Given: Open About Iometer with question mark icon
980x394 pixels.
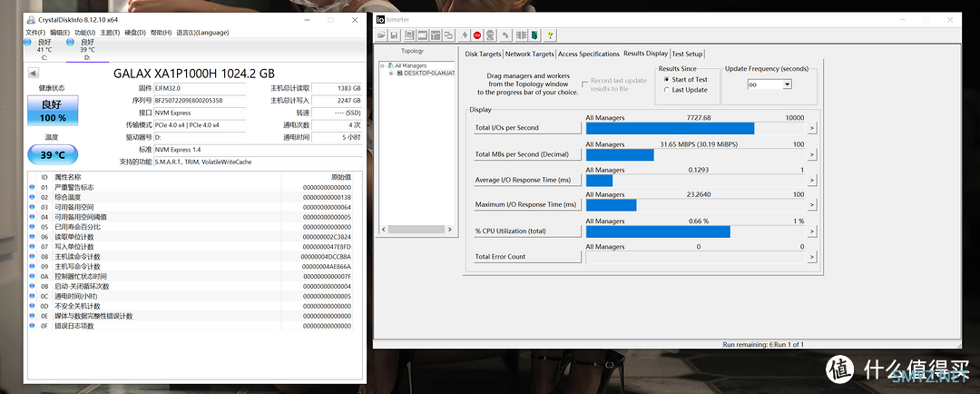Looking at the screenshot, I should 550,35.
